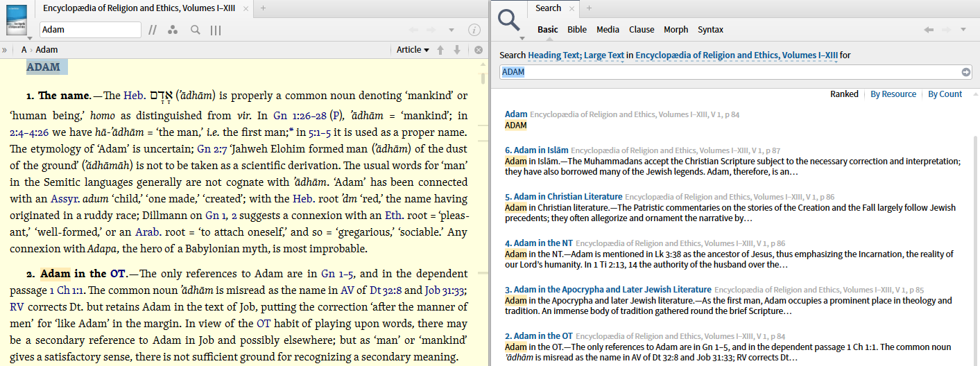This screenshot has height=366, width=980.
Task: Expand the table of contents chevron
Action: coord(5,49)
